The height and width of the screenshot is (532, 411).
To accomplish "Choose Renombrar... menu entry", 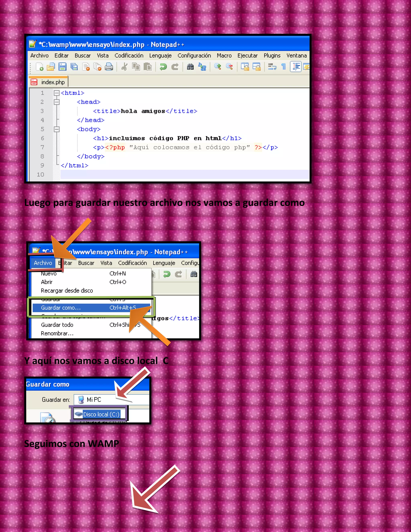I will [92, 333].
